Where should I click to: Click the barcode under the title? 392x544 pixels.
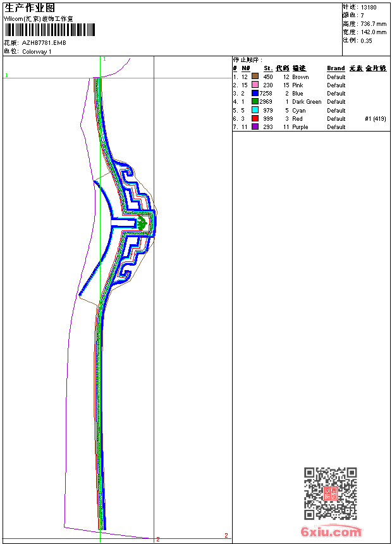pyautogui.click(x=49, y=30)
